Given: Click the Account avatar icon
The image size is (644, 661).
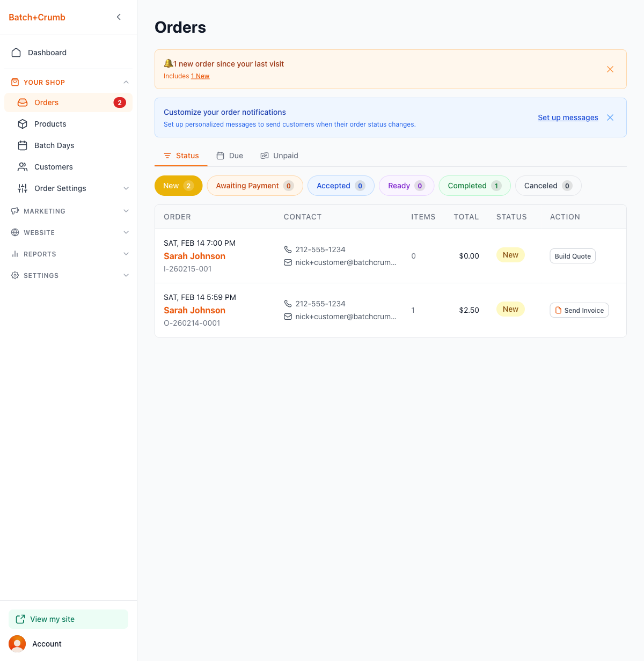Looking at the screenshot, I should click(17, 644).
